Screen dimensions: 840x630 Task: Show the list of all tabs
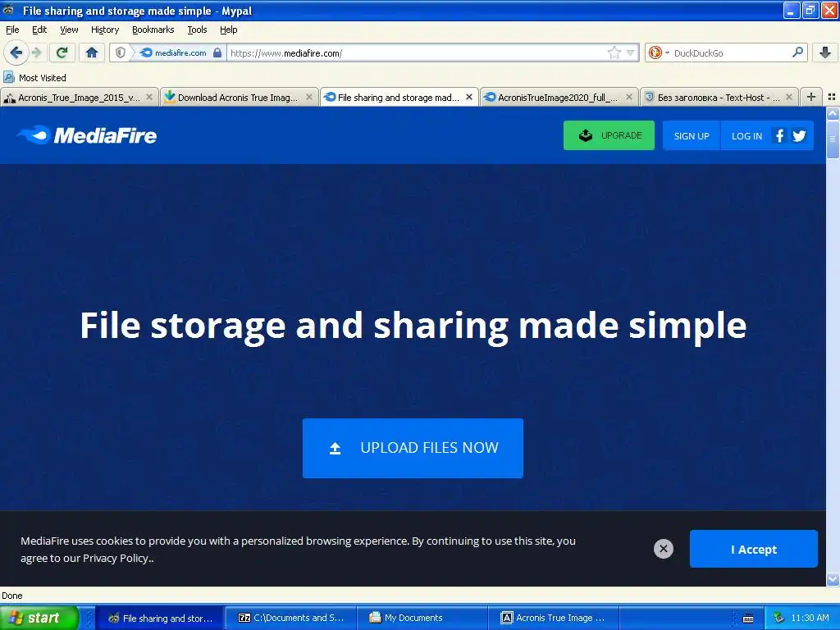click(x=832, y=97)
